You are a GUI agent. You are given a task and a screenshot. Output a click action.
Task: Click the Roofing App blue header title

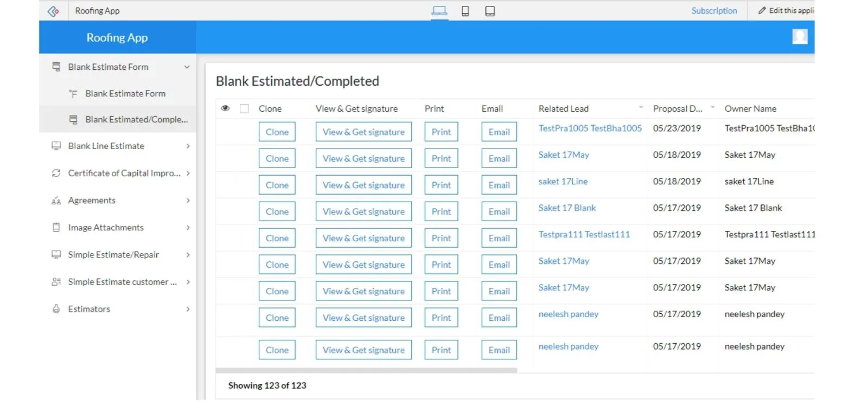tap(117, 37)
